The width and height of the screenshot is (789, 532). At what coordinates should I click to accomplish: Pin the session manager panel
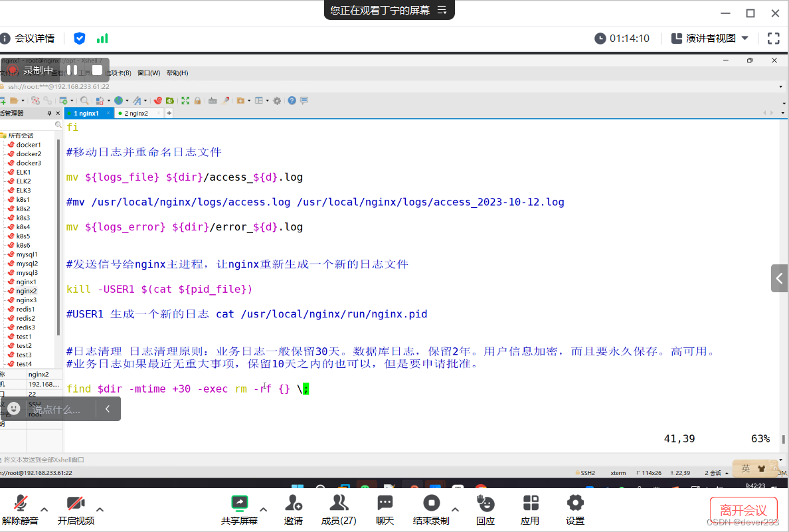click(x=49, y=114)
